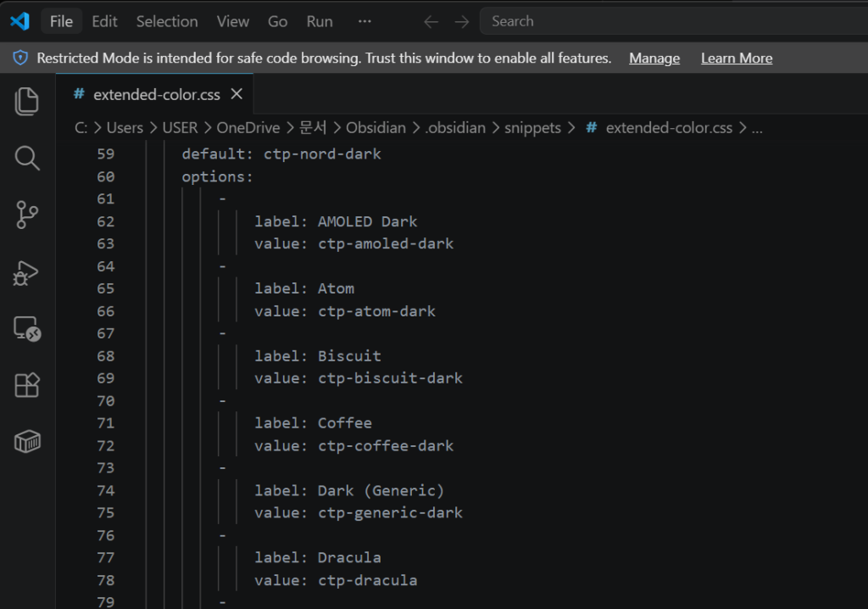The height and width of the screenshot is (609, 868).
Task: Click 'label: Biscuit' text
Action: coord(317,355)
